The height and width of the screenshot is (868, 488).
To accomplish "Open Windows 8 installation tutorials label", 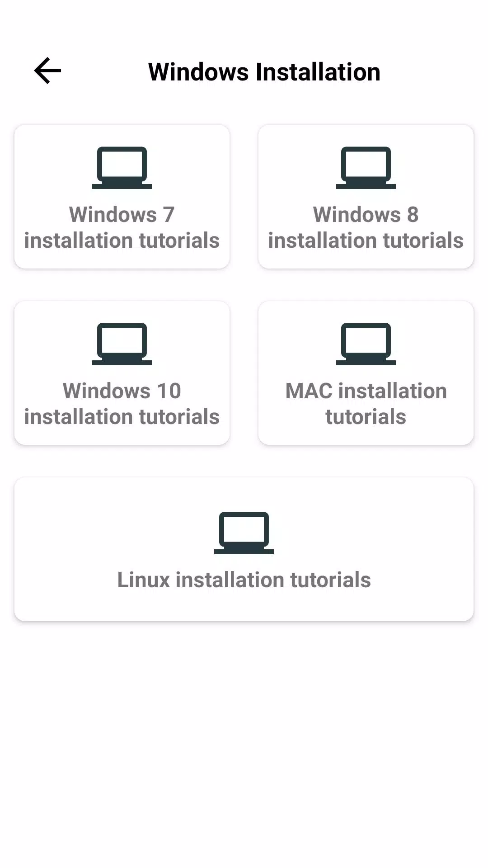I will pyautogui.click(x=366, y=227).
